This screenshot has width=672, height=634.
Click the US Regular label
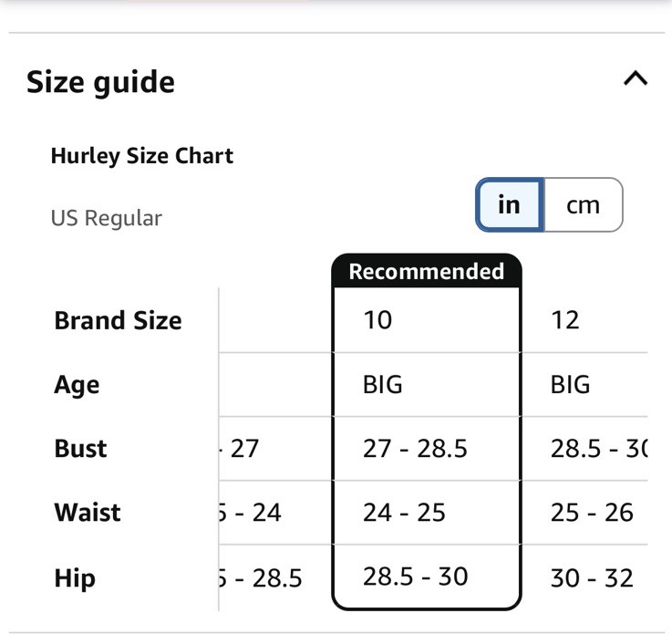pos(107,218)
